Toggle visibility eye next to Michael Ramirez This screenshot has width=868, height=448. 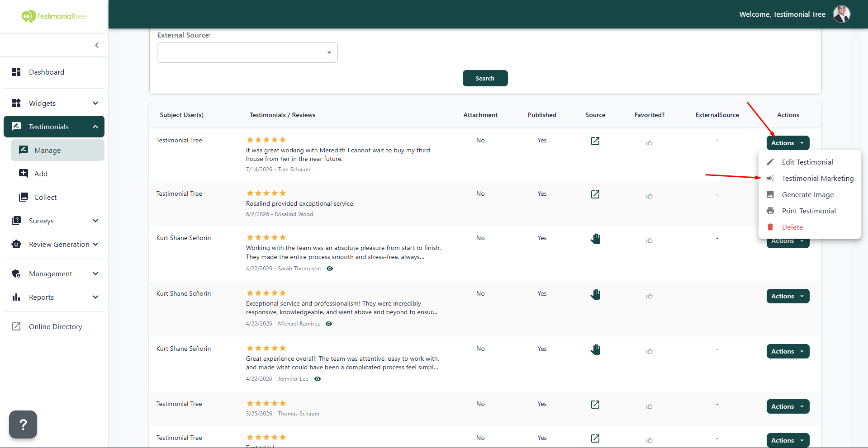click(329, 324)
